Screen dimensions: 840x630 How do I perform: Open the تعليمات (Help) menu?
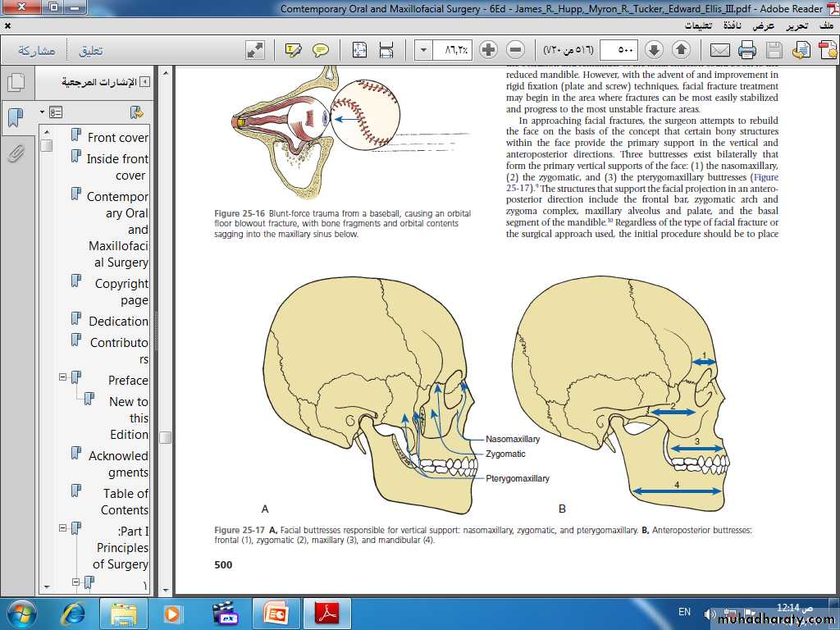[x=698, y=26]
